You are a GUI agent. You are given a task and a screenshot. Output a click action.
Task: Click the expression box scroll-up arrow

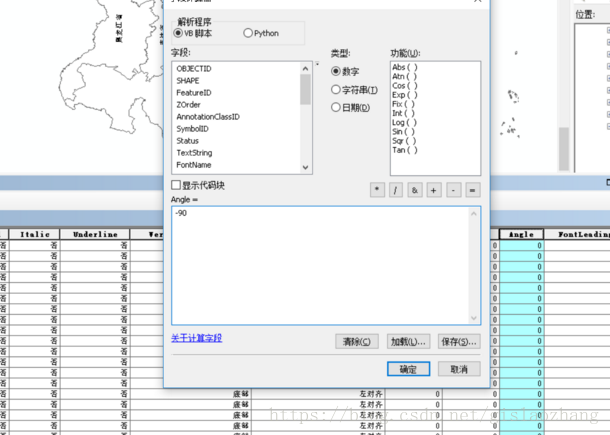tap(473, 214)
